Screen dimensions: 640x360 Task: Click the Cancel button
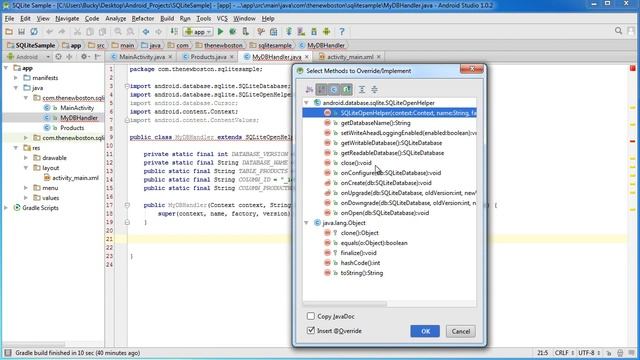pos(461,331)
